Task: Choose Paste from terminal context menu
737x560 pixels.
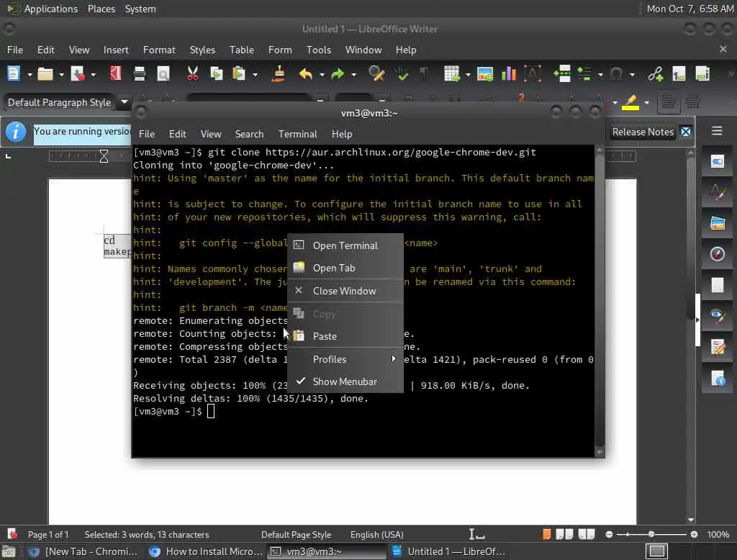Action: [345, 336]
